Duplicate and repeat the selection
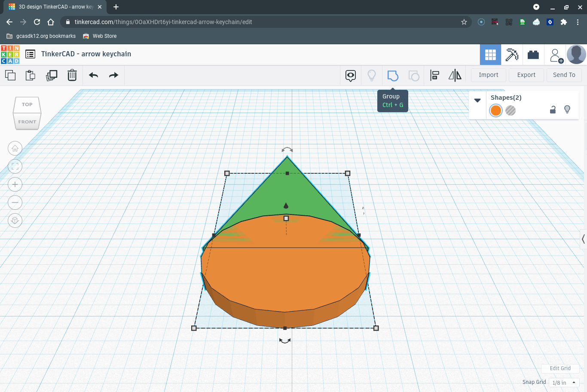 click(52, 75)
